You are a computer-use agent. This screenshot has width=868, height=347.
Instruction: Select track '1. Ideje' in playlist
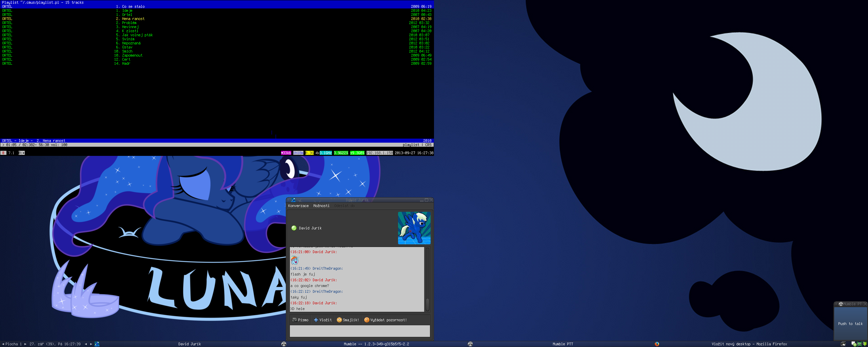[x=217, y=11]
